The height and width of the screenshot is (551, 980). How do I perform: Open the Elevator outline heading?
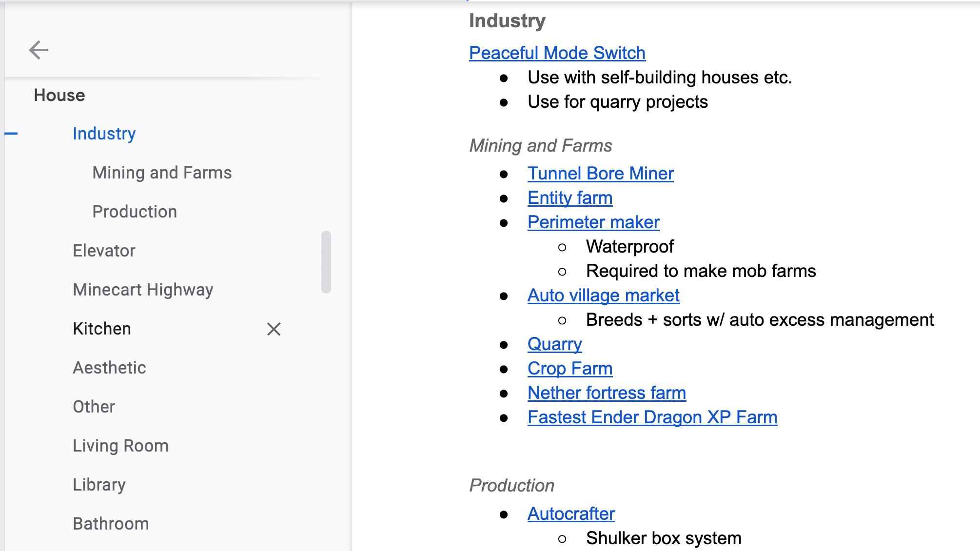pos(104,251)
